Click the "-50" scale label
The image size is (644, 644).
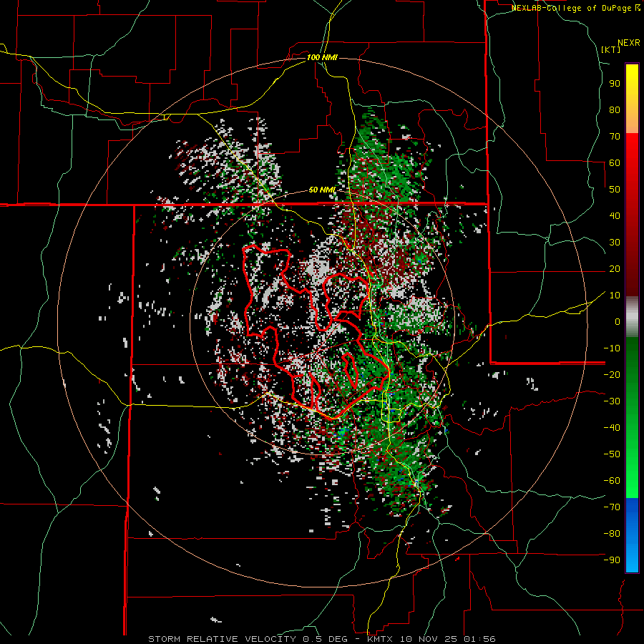[x=612, y=454]
